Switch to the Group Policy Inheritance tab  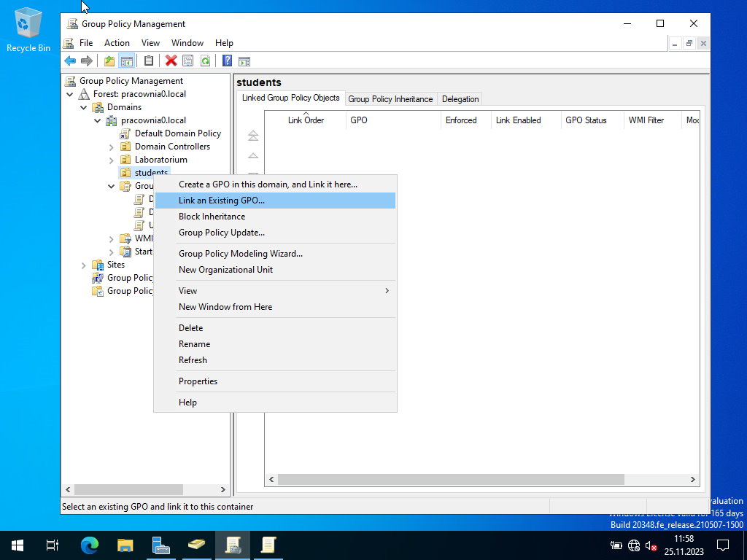(x=390, y=99)
